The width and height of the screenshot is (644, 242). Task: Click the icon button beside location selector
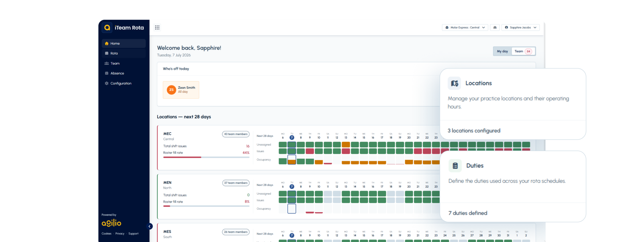coord(495,27)
